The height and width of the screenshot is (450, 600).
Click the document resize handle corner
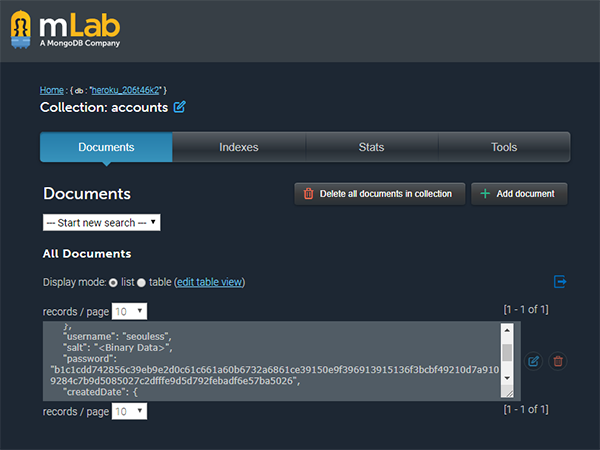click(x=508, y=391)
